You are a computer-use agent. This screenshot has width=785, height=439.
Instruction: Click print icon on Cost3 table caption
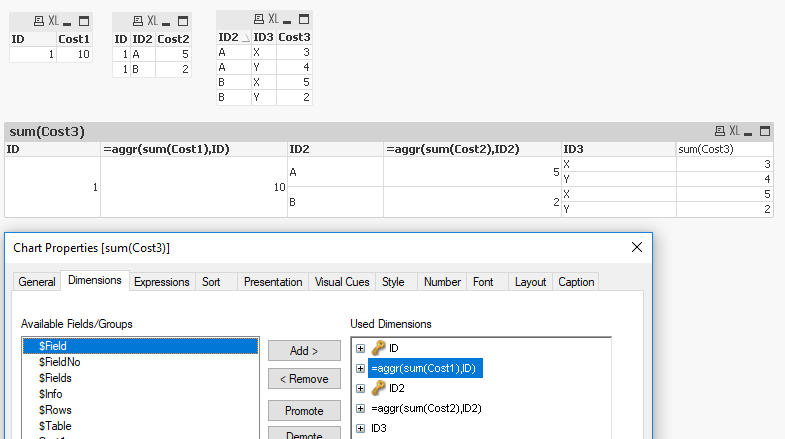coord(259,19)
